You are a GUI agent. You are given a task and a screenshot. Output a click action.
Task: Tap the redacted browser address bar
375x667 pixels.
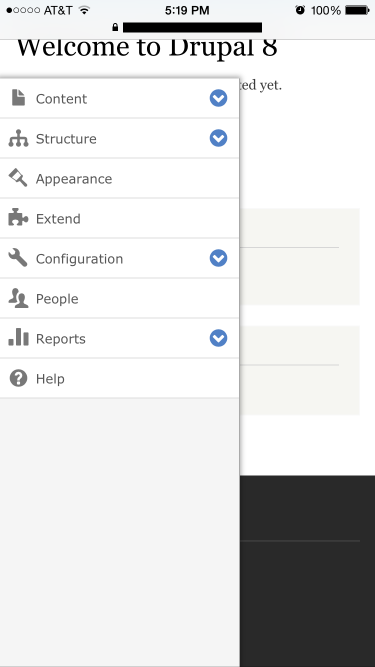click(x=192, y=28)
